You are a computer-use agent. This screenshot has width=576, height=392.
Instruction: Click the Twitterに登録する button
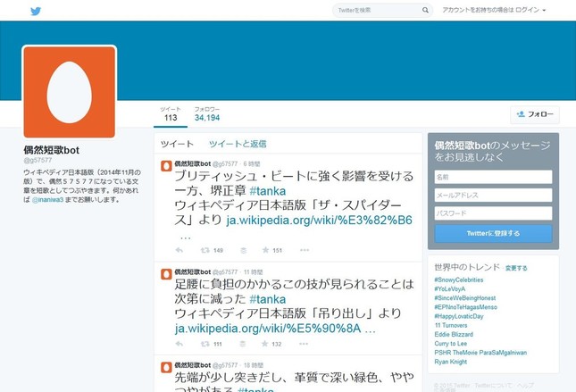pyautogui.click(x=493, y=234)
